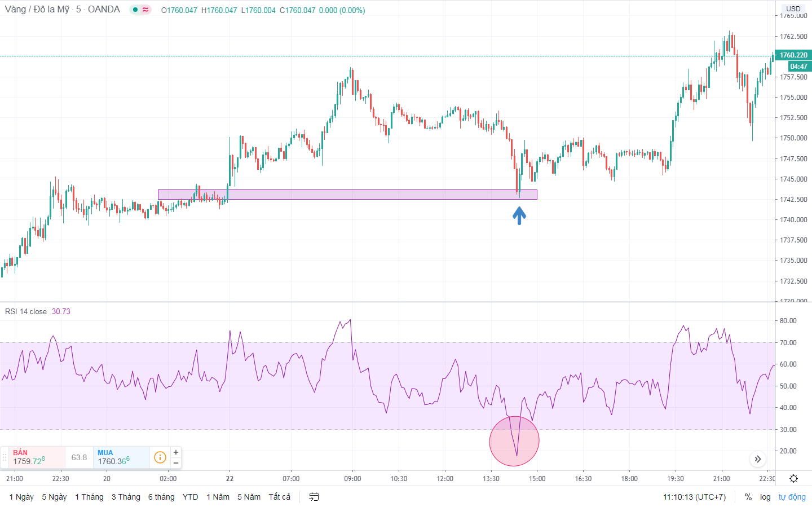Screen dimensions: 812x507
Task: Select the 3 Tháng time range
Action: click(126, 497)
